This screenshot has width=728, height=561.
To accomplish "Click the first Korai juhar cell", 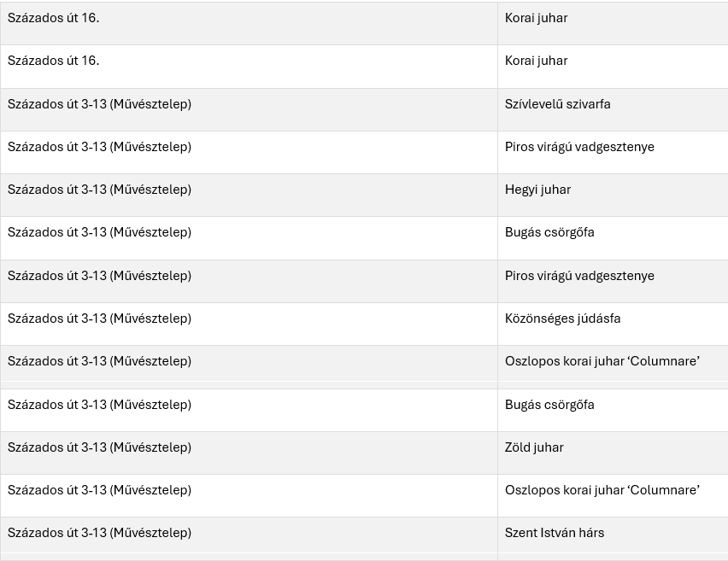I will (536, 18).
